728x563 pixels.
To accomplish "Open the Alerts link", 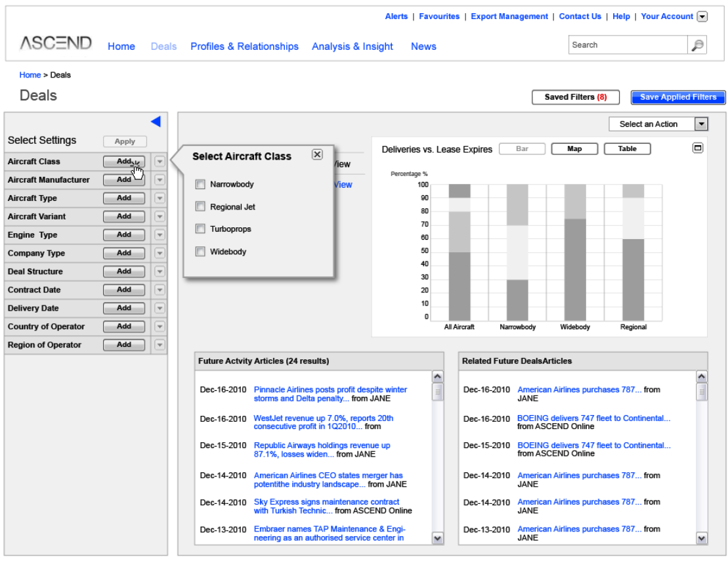I will pos(396,16).
